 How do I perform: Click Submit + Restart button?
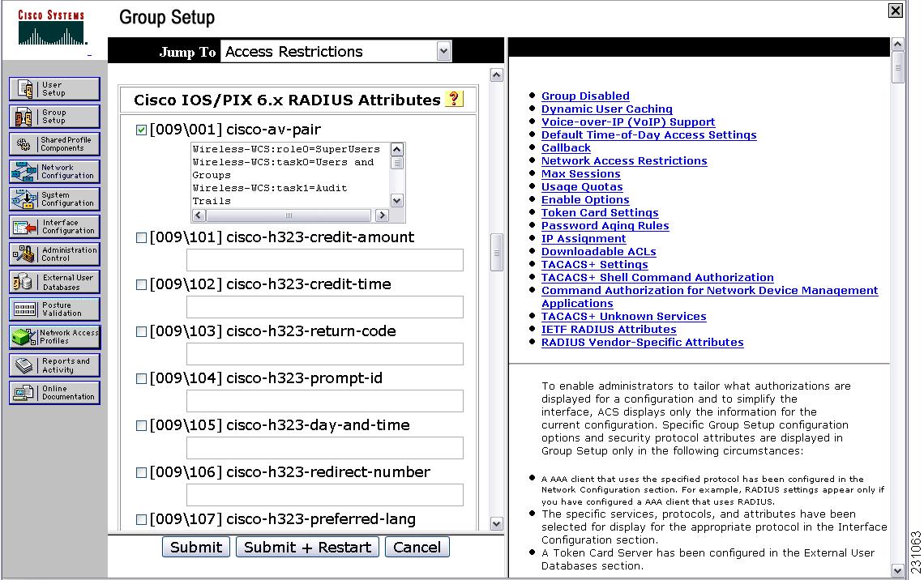coord(308,547)
